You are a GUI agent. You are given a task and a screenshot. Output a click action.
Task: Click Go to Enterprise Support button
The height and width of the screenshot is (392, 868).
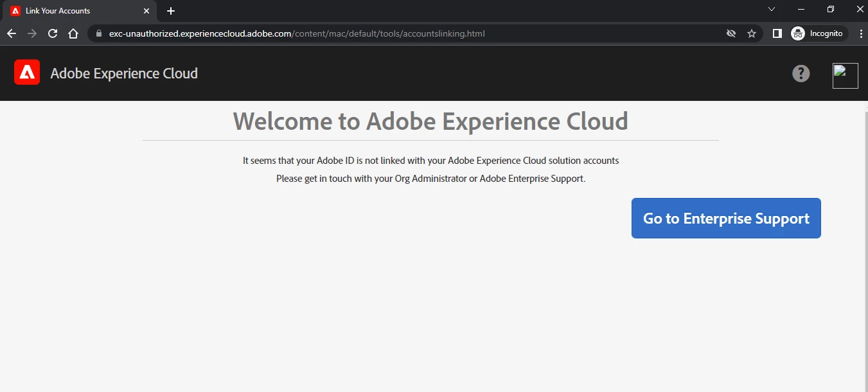click(726, 218)
